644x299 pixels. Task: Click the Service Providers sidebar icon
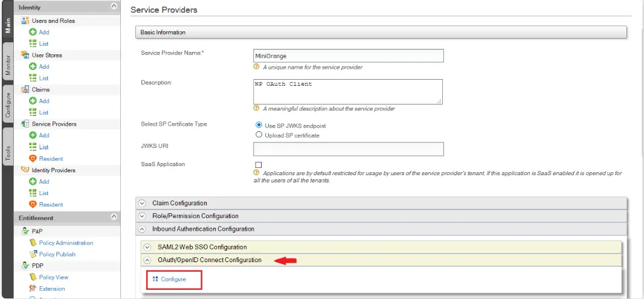pos(25,124)
